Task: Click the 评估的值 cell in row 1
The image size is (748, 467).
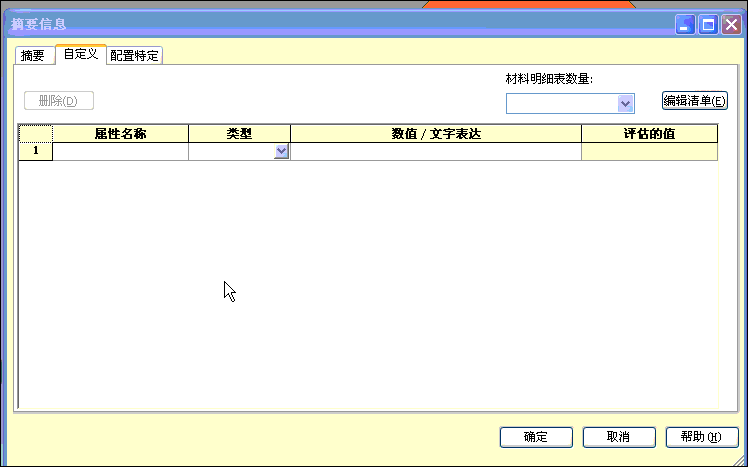Action: [x=650, y=151]
